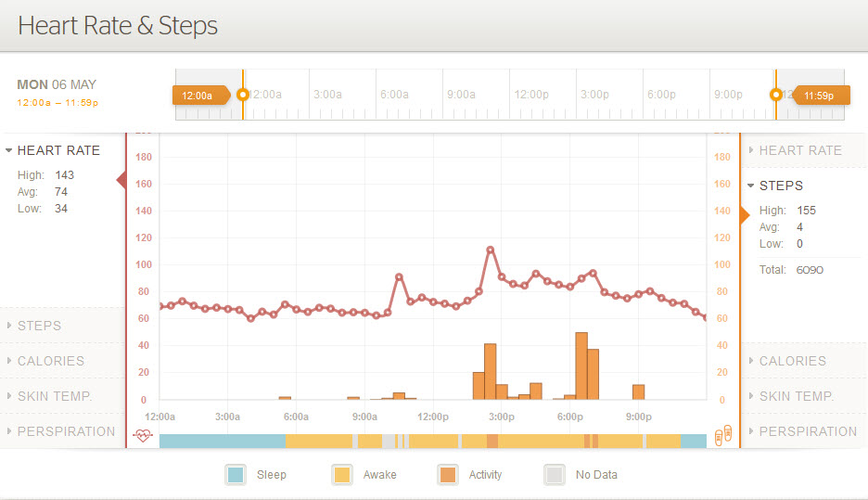The image size is (868, 500).
Task: Click the orange steps axis pointer arrow
Action: tap(745, 215)
